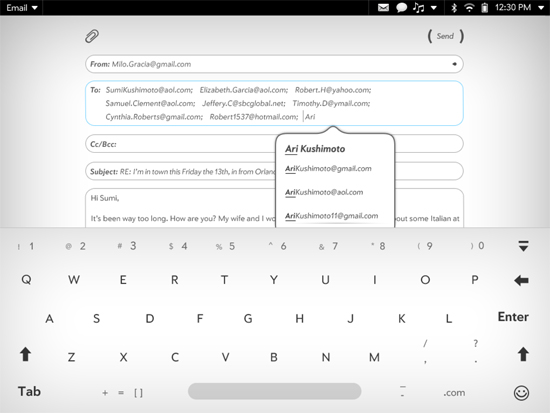550x413 pixels.
Task: Click the Cc/Bcc input field
Action: point(180,144)
